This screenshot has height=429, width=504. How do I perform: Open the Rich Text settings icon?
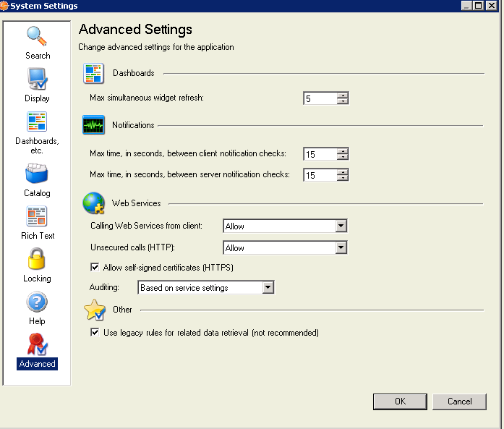tap(37, 217)
